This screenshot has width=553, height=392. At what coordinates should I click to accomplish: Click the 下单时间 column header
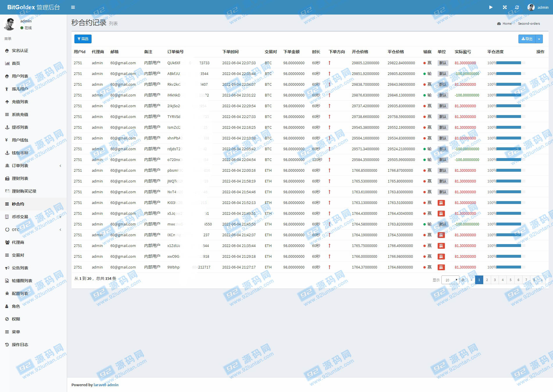[230, 52]
